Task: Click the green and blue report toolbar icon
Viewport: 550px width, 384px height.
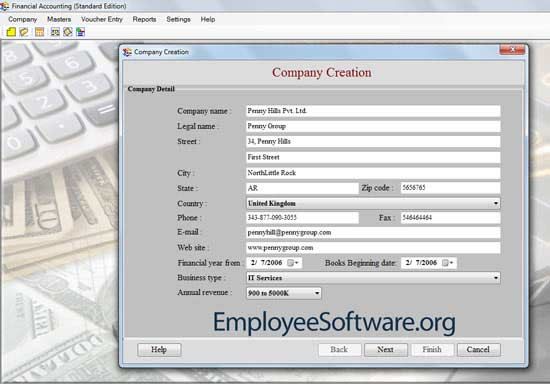Action: pyautogui.click(x=81, y=32)
